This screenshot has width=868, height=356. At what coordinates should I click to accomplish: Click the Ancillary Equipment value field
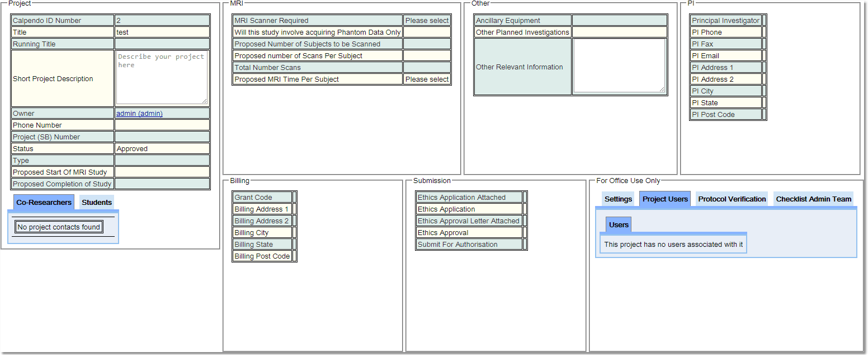[x=619, y=21]
